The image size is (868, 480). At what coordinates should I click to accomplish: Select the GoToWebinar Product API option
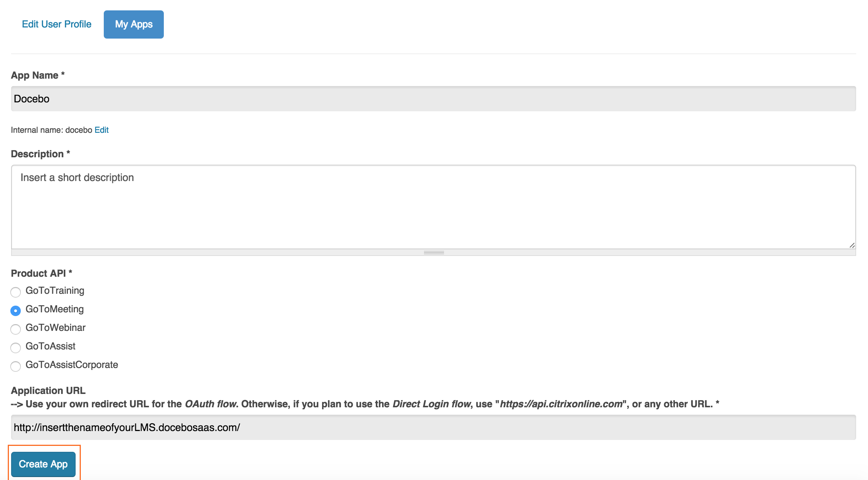[16, 329]
